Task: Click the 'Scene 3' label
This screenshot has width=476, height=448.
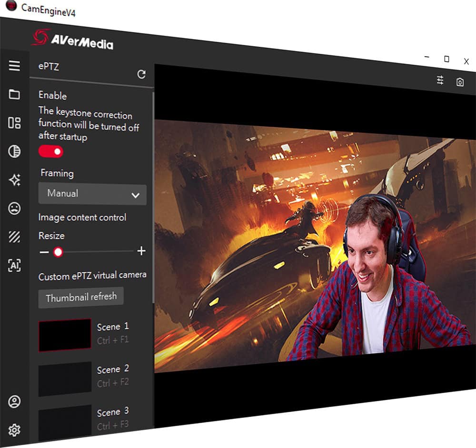Action: click(x=113, y=411)
